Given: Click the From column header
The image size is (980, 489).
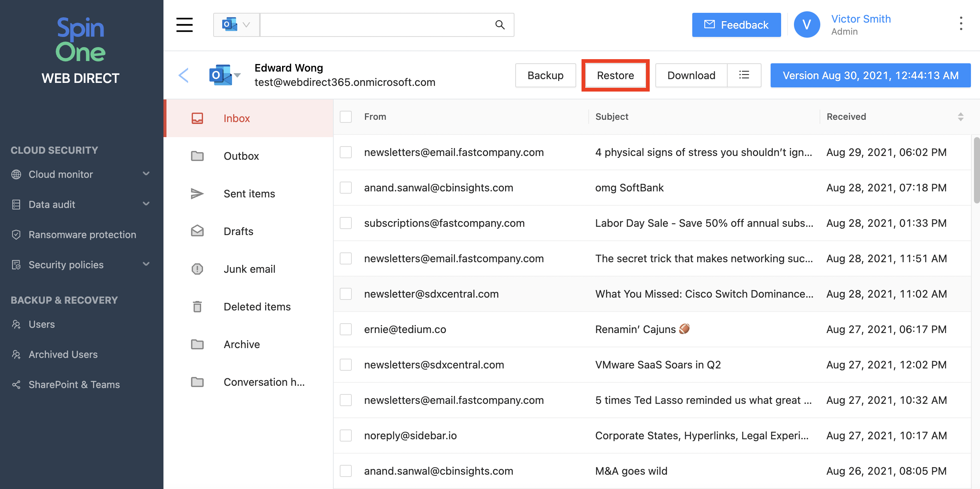Looking at the screenshot, I should click(375, 116).
